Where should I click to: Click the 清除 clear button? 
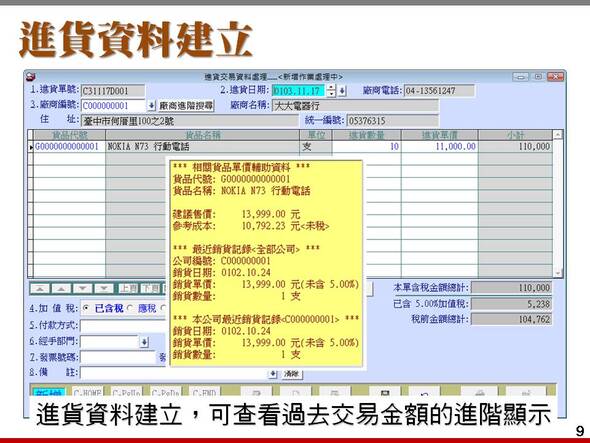[x=291, y=374]
